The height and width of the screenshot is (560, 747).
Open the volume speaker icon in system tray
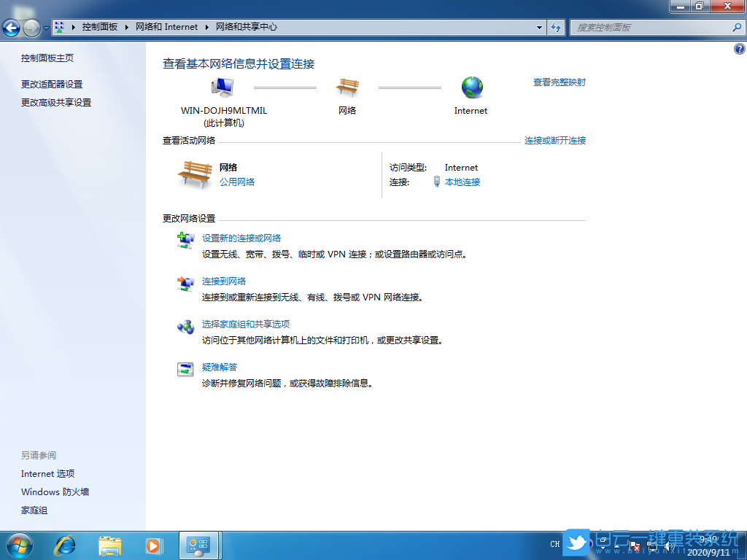tap(669, 545)
